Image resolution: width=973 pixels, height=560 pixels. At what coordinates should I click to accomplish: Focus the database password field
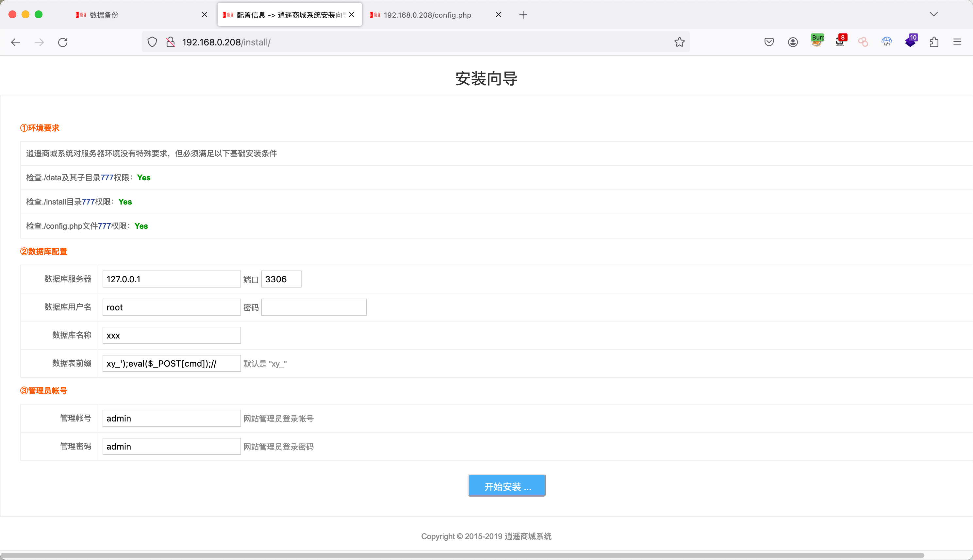tap(313, 307)
